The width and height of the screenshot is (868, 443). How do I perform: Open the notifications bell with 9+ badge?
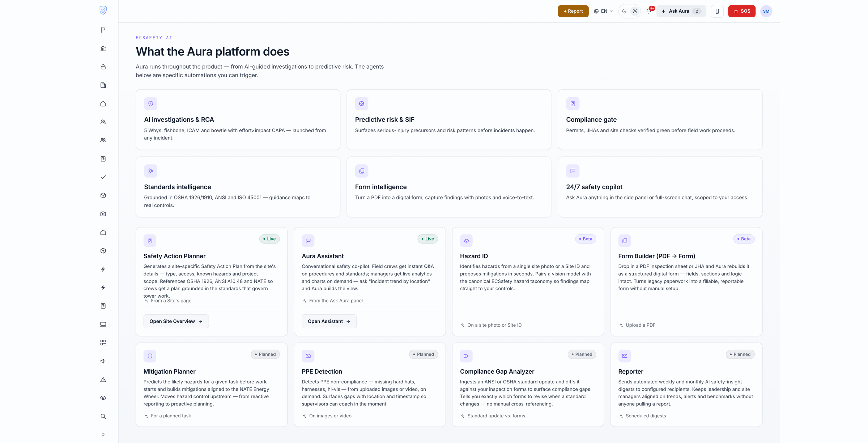649,11
